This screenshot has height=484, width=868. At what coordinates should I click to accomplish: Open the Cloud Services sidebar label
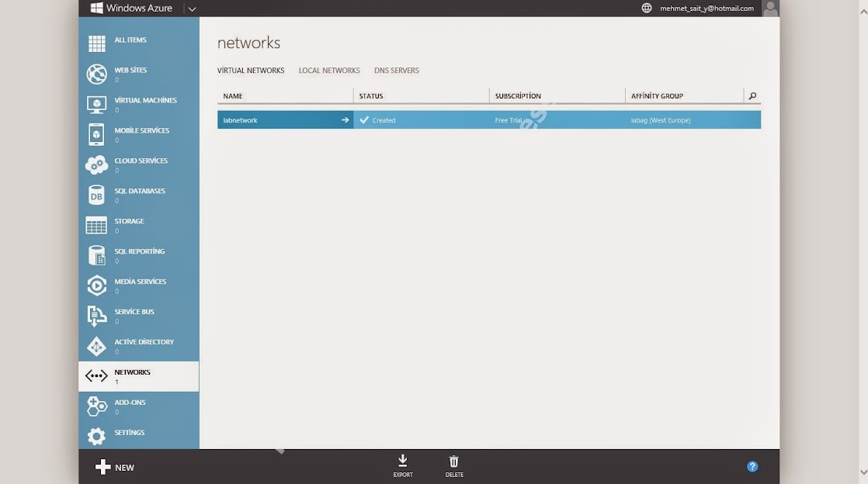coord(141,161)
